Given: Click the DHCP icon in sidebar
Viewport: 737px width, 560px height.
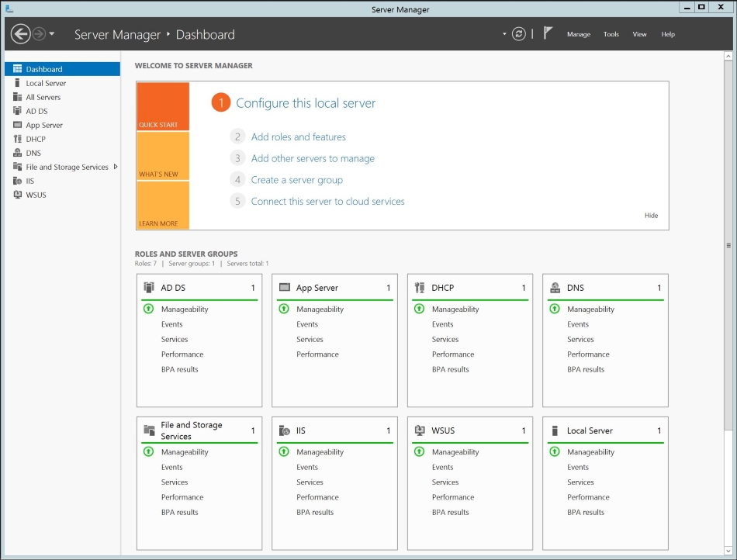Looking at the screenshot, I should [18, 139].
